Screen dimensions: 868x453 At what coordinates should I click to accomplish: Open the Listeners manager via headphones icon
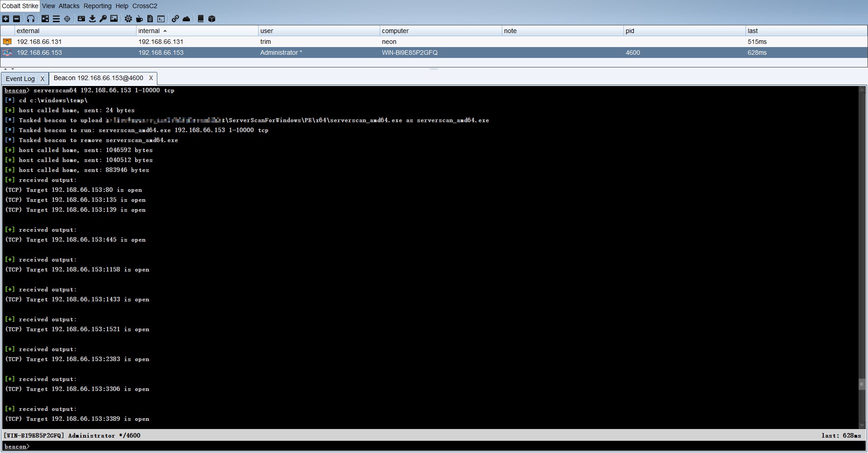[30, 19]
